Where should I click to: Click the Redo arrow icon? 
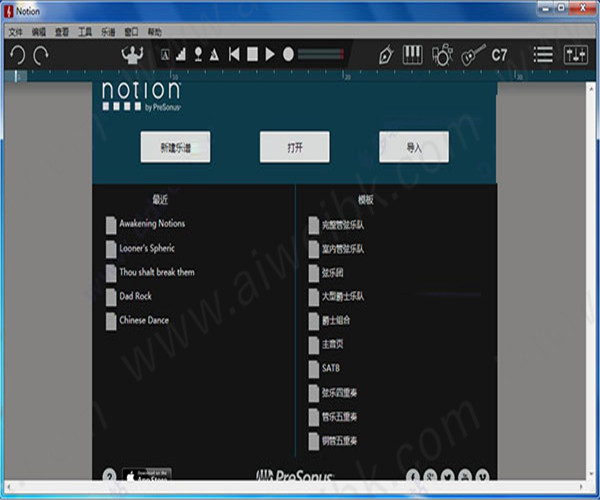click(41, 55)
